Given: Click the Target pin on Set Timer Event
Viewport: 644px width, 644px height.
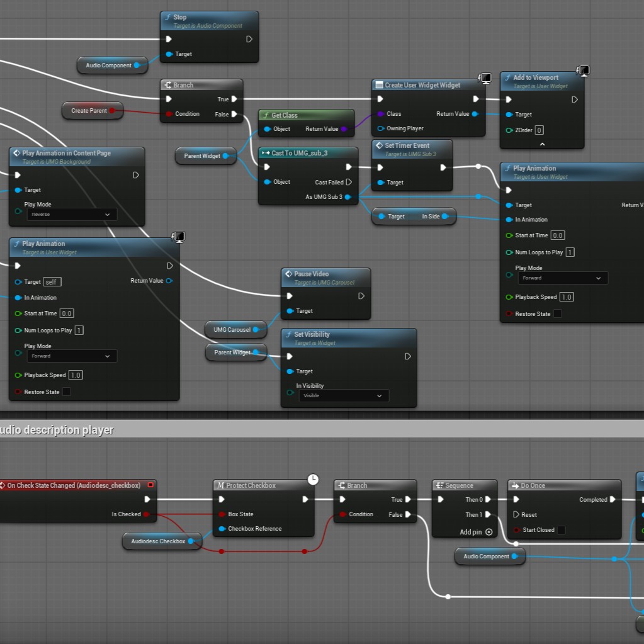Looking at the screenshot, I should tap(381, 183).
